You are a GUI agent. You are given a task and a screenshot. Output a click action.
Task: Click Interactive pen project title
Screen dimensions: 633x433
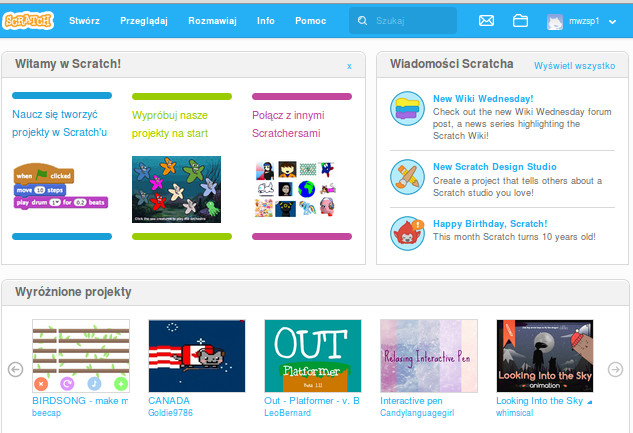coord(411,401)
